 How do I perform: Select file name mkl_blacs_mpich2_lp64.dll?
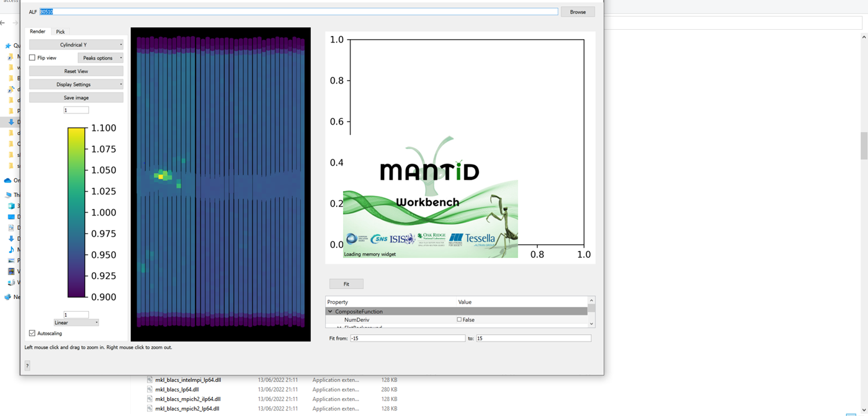(x=187, y=409)
